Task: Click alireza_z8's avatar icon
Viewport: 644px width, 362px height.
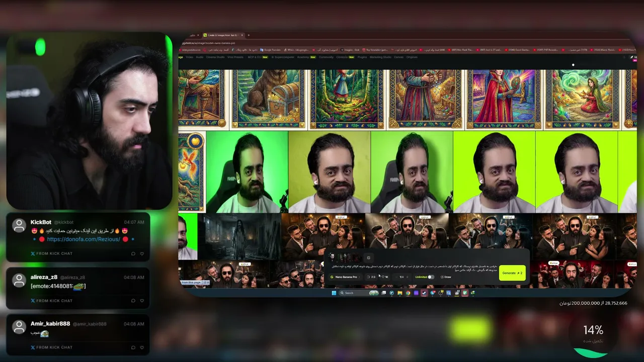Action: [19, 281]
